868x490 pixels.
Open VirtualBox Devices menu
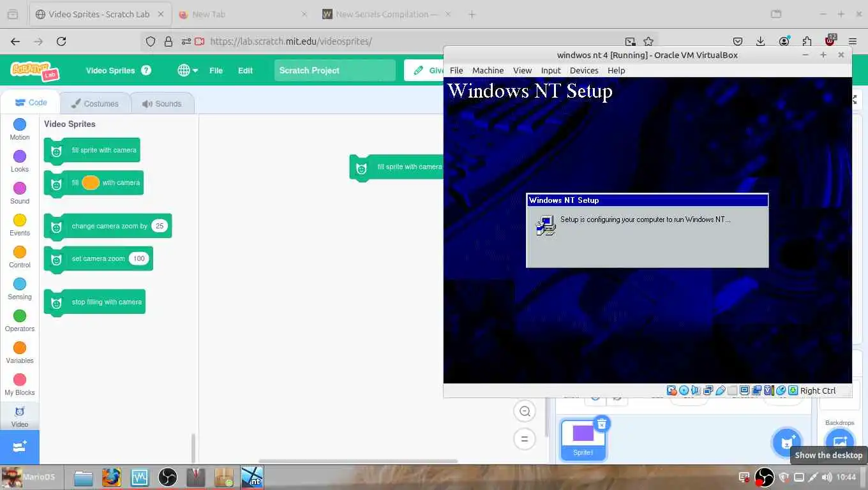(x=584, y=70)
